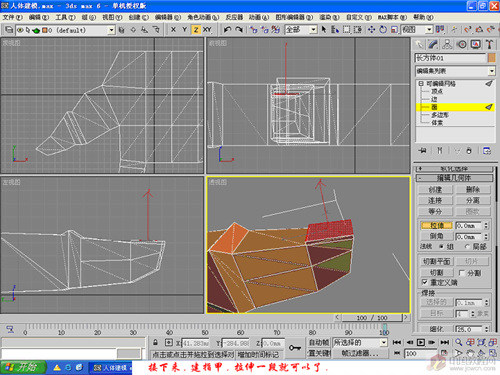Click the 100 / 100 time slider
The height and width of the screenshot is (375, 500).
click(x=372, y=318)
